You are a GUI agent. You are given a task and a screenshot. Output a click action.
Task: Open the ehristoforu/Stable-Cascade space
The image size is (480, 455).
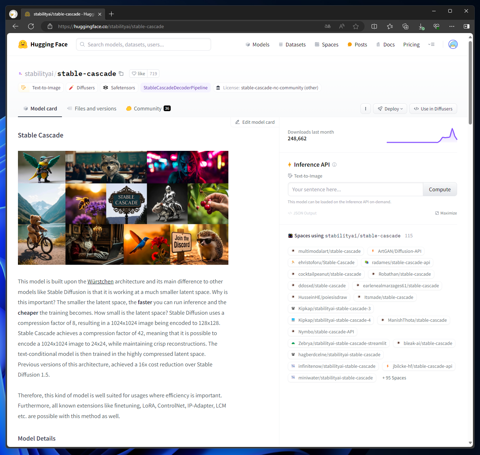tap(323, 262)
